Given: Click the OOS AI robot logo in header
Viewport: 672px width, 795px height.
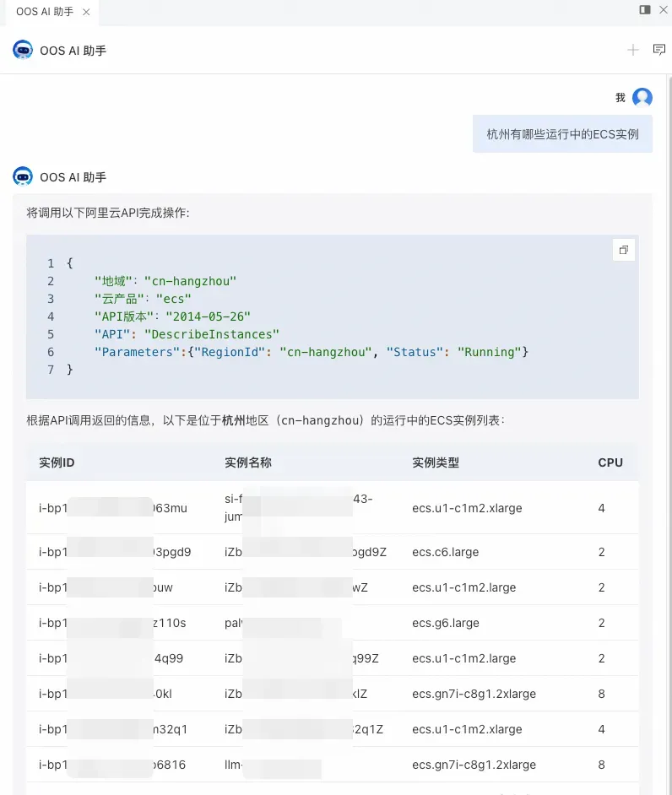Looking at the screenshot, I should click(23, 50).
